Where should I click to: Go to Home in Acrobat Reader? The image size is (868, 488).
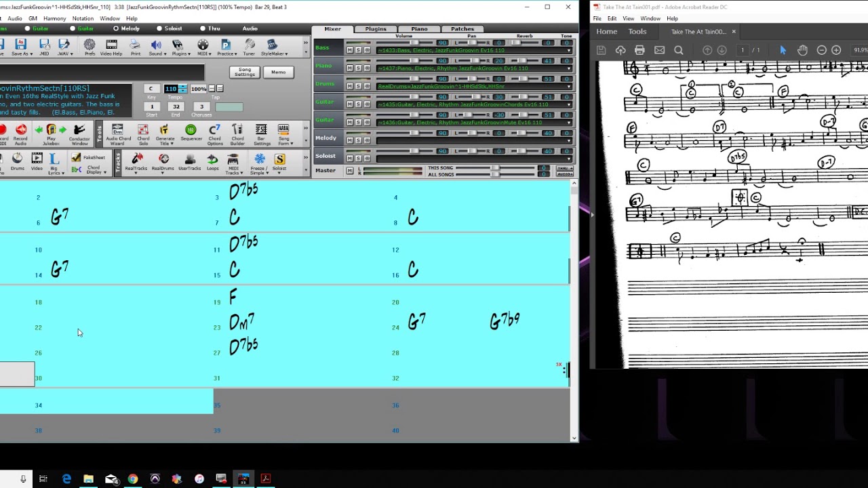[606, 31]
